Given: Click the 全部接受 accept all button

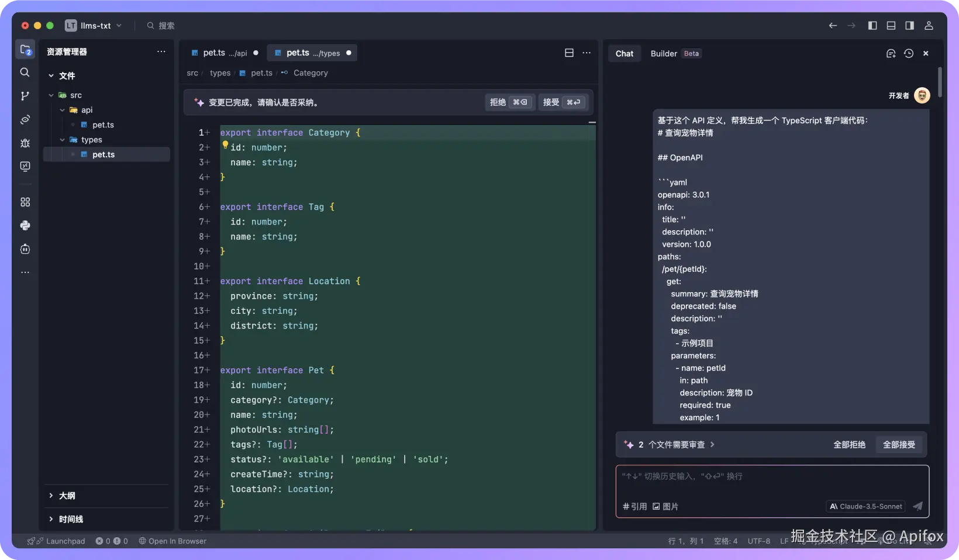Looking at the screenshot, I should (899, 445).
